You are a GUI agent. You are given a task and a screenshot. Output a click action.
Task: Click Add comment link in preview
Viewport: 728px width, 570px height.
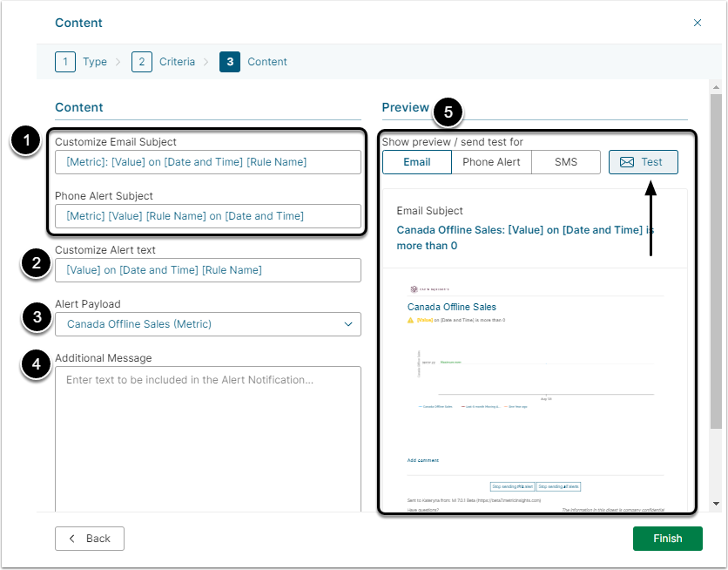point(423,460)
